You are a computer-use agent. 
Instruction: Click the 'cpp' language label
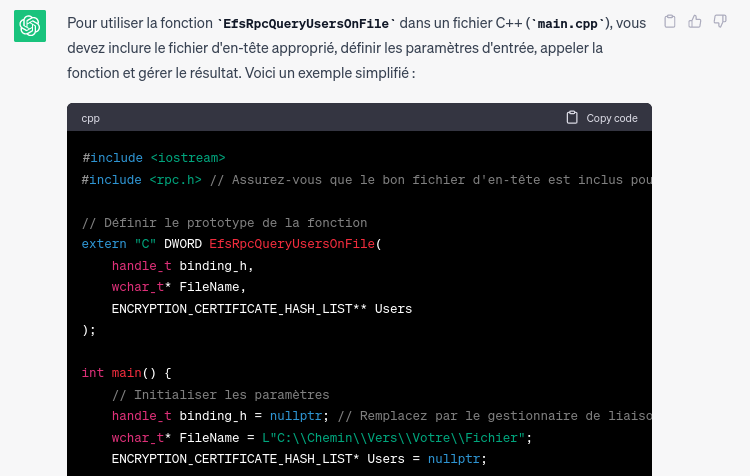[90, 118]
